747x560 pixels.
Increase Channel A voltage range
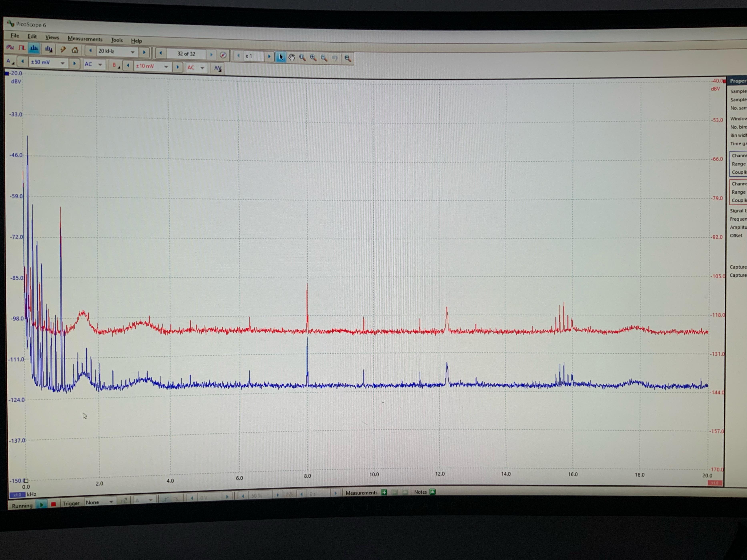click(x=74, y=63)
